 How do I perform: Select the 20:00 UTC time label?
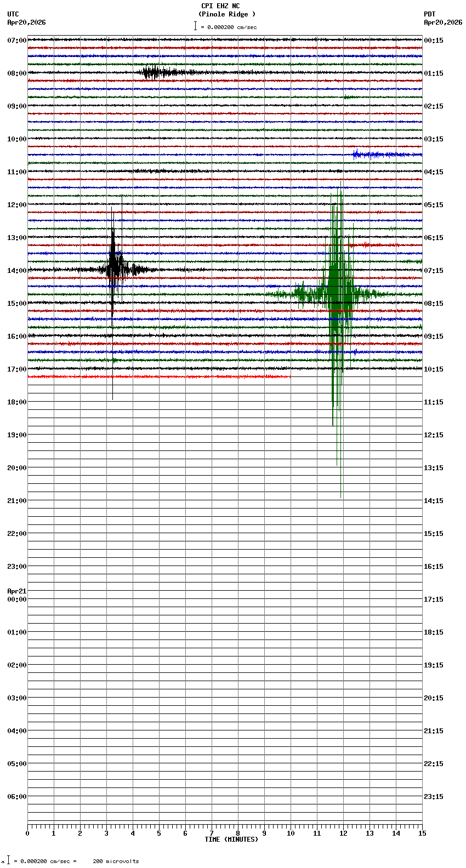point(17,468)
